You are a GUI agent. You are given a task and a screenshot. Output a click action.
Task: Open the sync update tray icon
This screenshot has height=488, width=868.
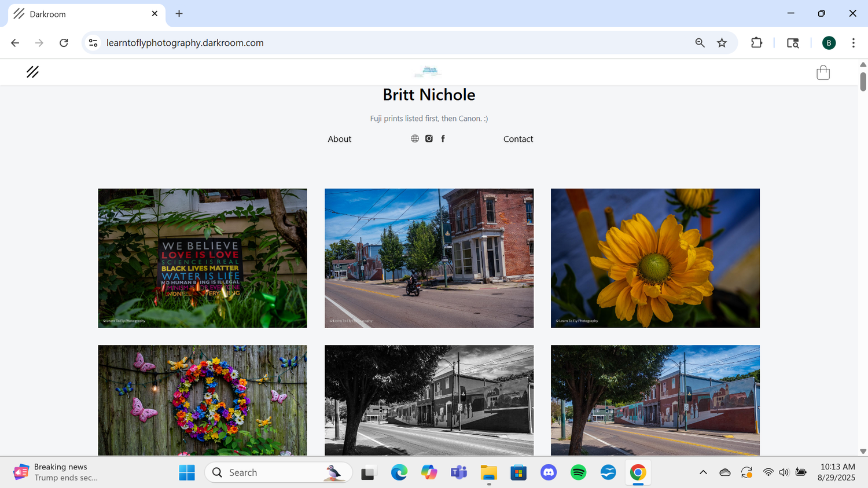pos(746,472)
